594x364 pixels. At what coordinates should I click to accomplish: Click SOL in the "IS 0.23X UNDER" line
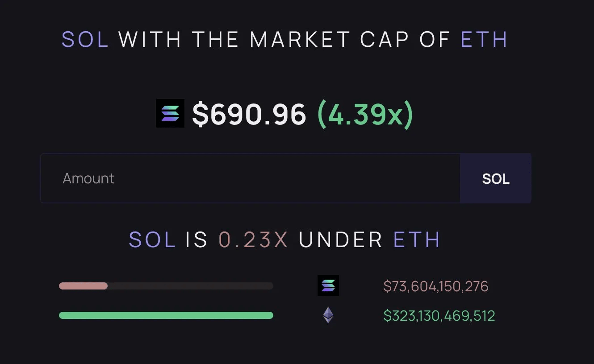152,240
